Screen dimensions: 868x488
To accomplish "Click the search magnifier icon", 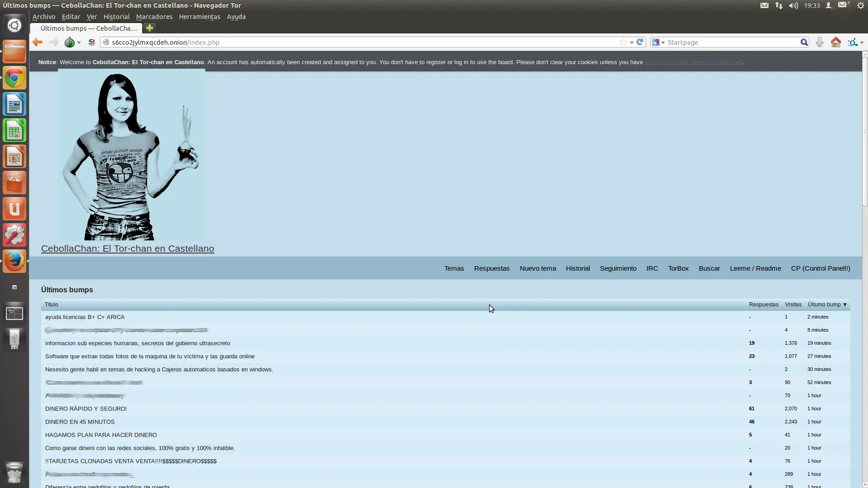I will (x=804, y=42).
